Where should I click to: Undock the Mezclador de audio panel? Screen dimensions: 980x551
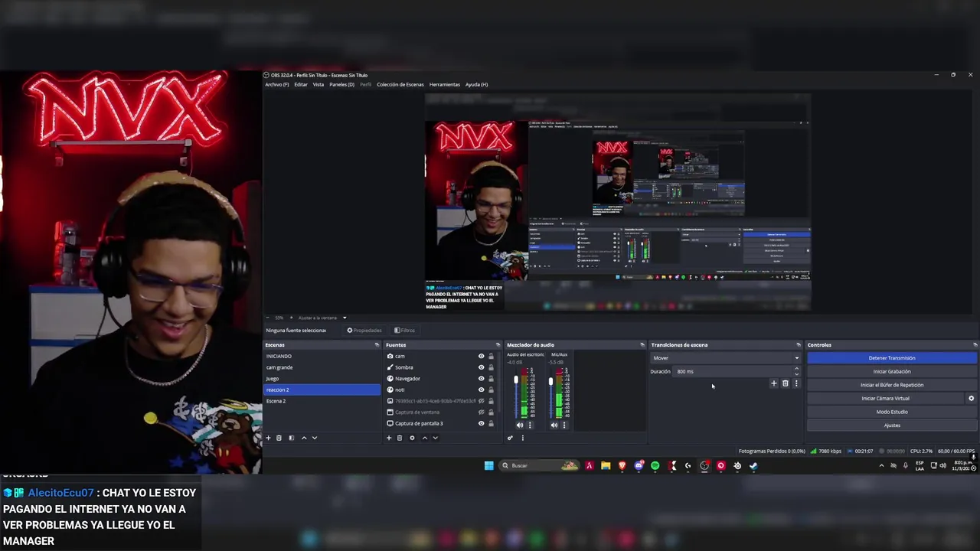pyautogui.click(x=642, y=345)
